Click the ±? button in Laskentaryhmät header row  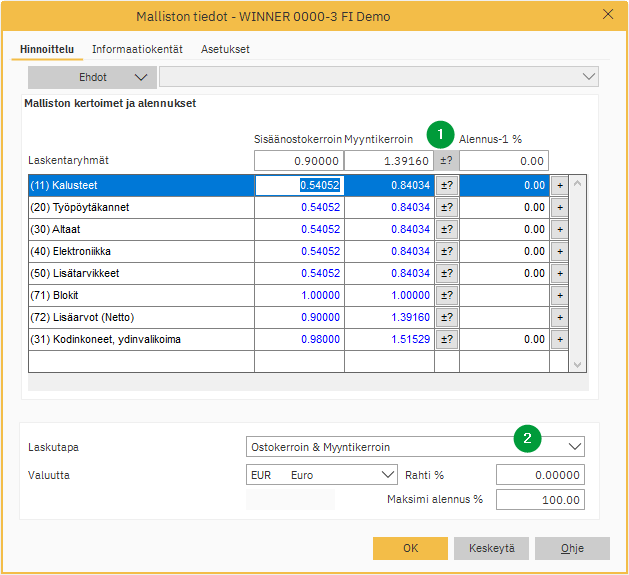coord(446,161)
